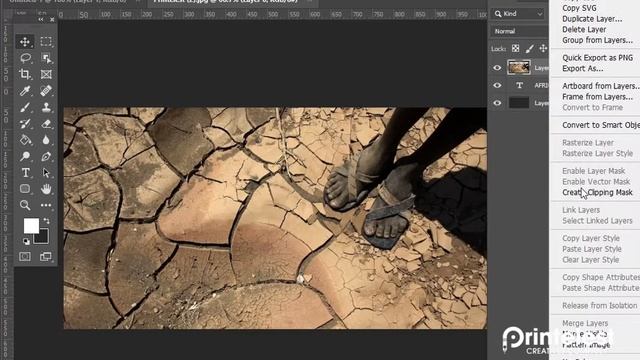Choose Create Clipping Mask
Image resolution: width=640 pixels, height=360 pixels.
[597, 192]
